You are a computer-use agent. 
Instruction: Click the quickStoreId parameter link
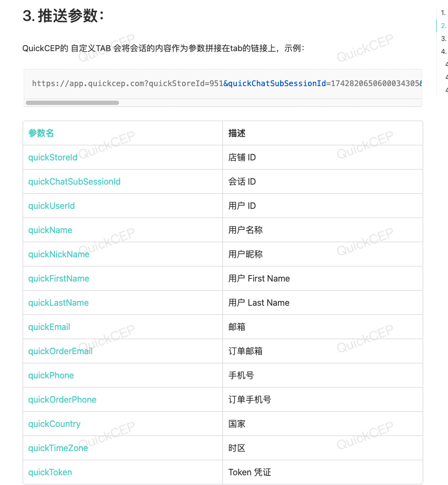pyautogui.click(x=53, y=157)
